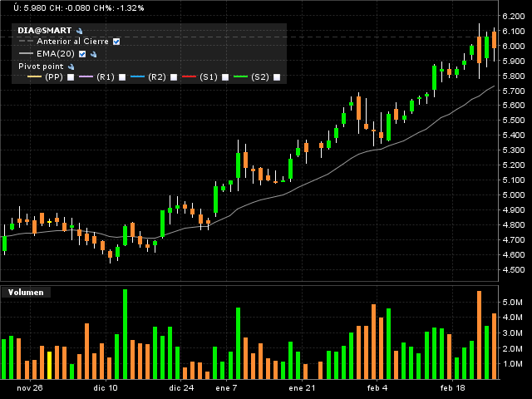
Task: Click the 5.0M volume axis label
Action: click(x=512, y=303)
